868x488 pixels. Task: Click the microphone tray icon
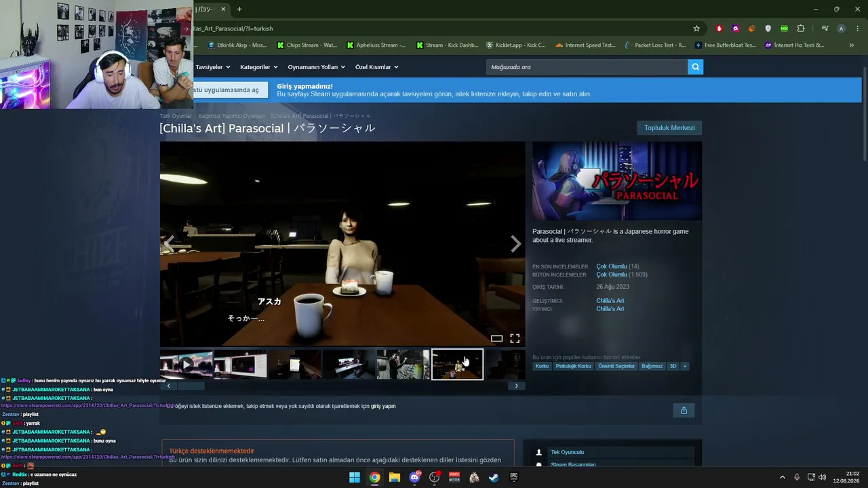point(797,477)
